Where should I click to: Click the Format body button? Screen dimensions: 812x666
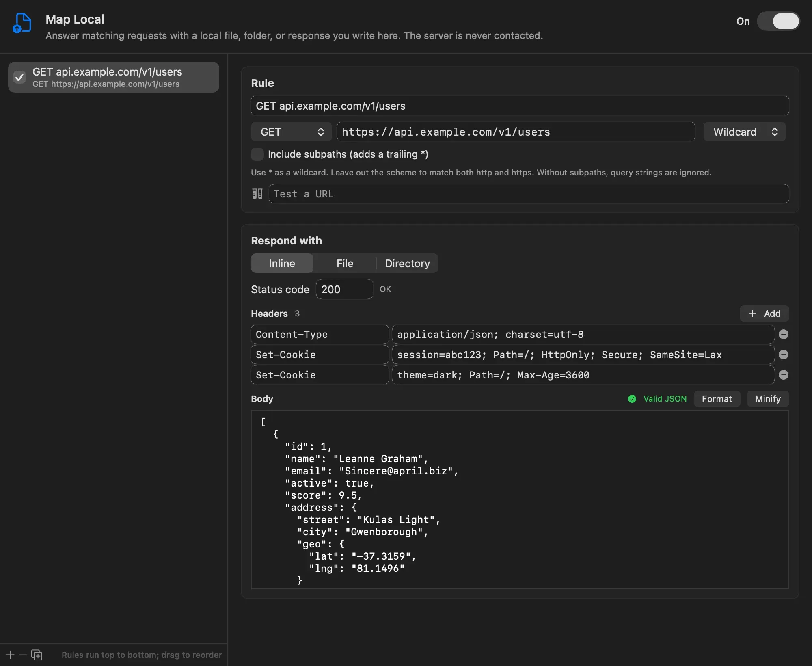point(717,399)
